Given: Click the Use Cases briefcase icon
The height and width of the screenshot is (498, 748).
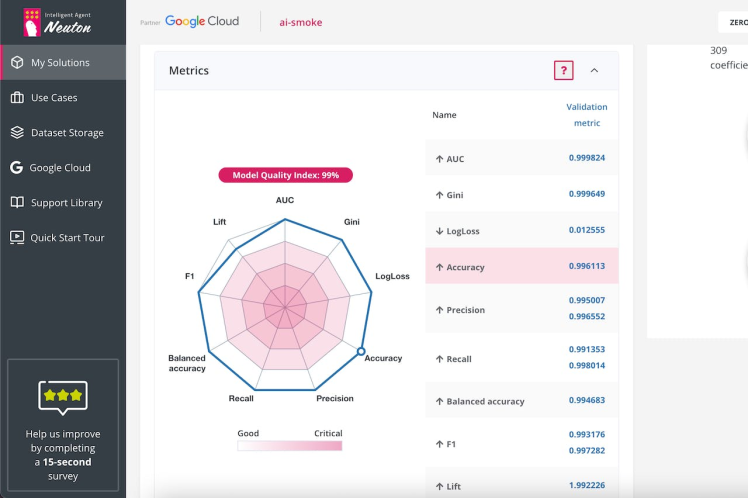Looking at the screenshot, I should pyautogui.click(x=17, y=98).
